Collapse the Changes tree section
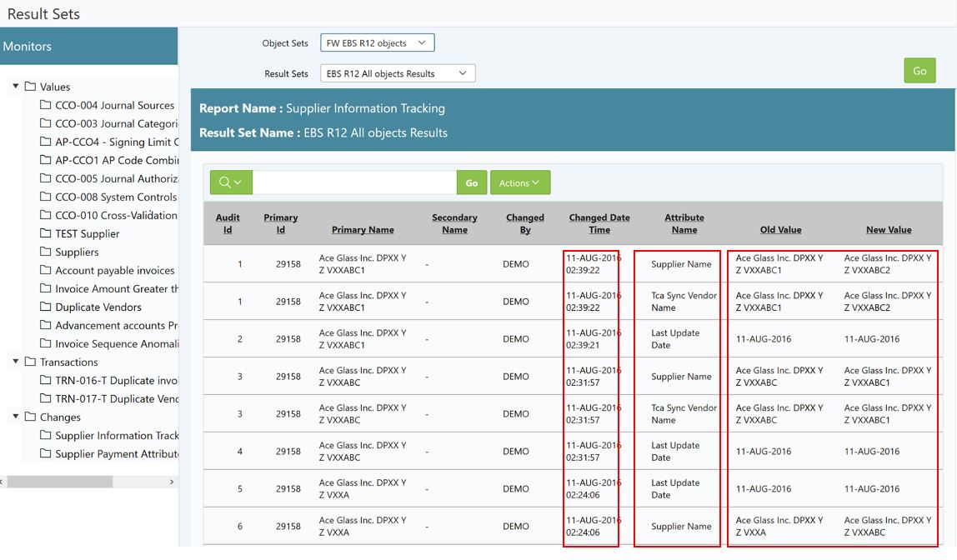Screen dimensions: 957x560 click(x=14, y=417)
